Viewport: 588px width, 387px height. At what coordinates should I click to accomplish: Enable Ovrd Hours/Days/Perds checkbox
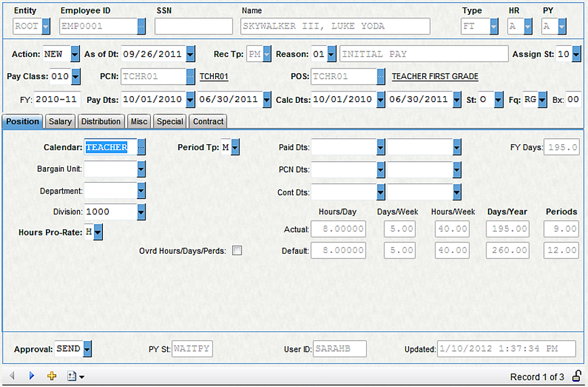click(237, 250)
